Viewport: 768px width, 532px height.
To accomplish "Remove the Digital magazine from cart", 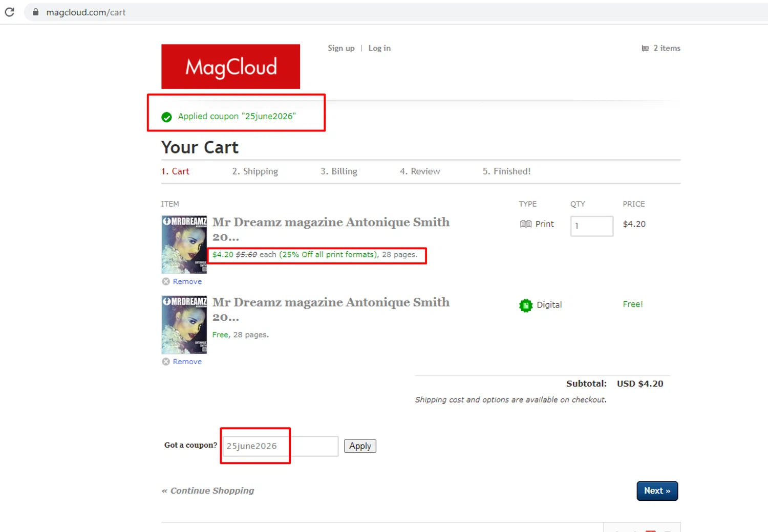I will [187, 362].
